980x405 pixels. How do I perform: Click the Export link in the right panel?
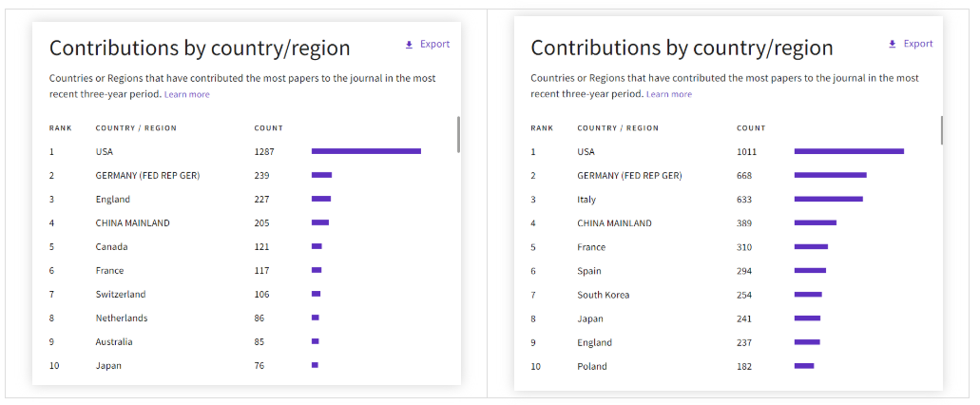click(917, 45)
